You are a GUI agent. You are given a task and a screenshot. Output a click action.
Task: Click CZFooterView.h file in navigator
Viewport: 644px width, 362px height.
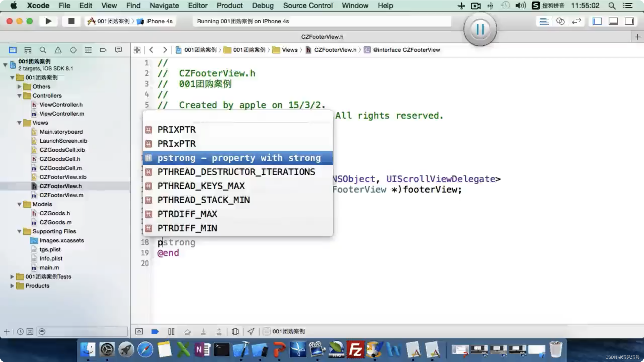coord(61,186)
